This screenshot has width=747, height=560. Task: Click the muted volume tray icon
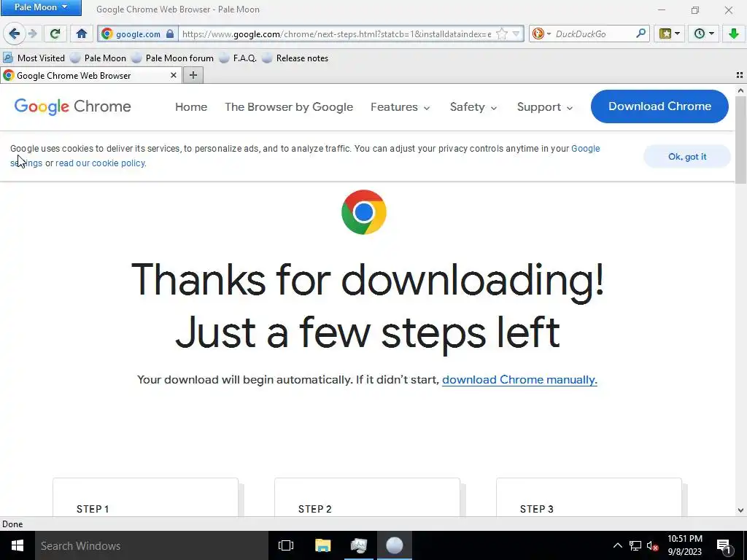click(652, 545)
